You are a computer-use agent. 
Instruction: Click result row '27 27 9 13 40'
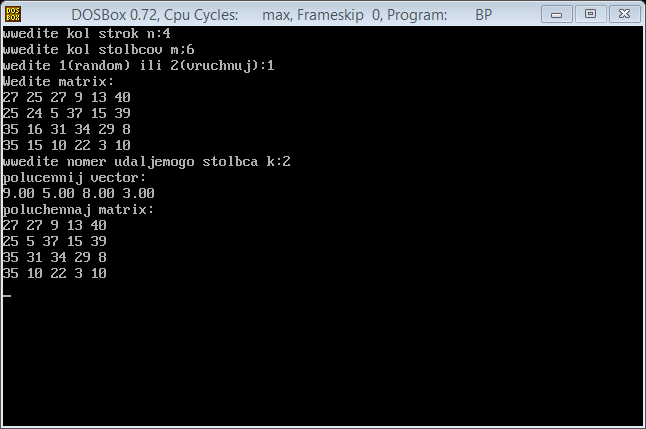54,225
